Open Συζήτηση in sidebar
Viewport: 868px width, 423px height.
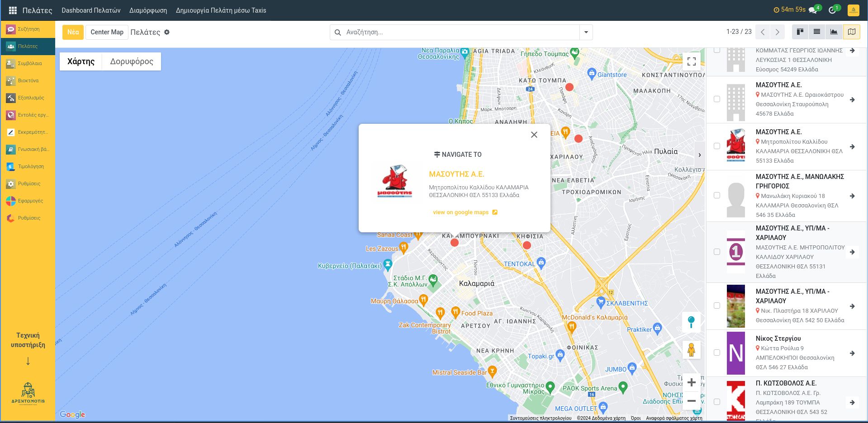click(x=28, y=29)
